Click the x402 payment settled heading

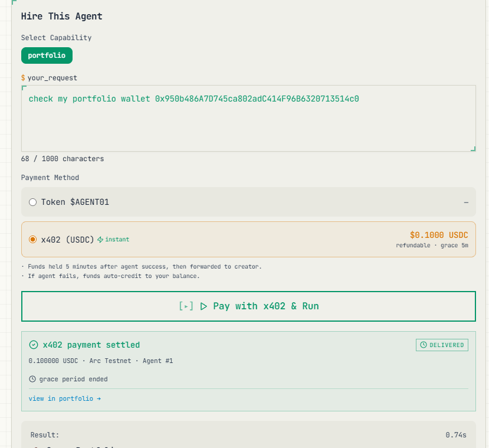[91, 345]
